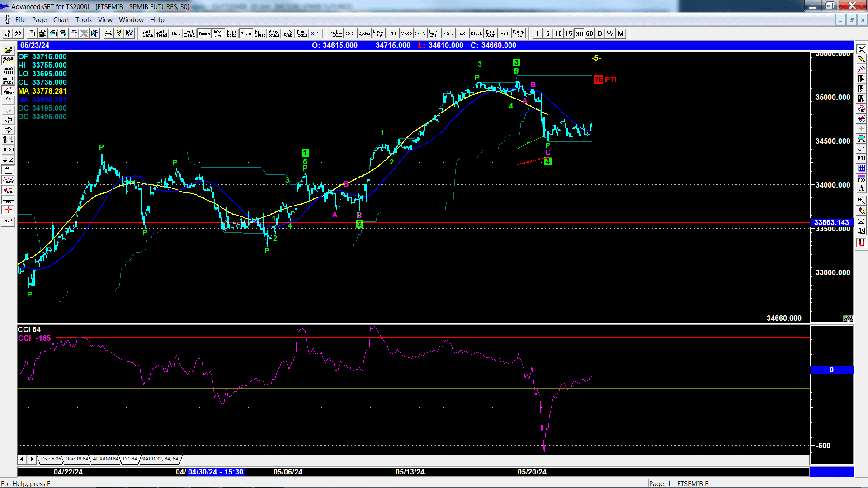Toggle Mov Ave study
This screenshot has height=488, width=868.
pos(218,33)
